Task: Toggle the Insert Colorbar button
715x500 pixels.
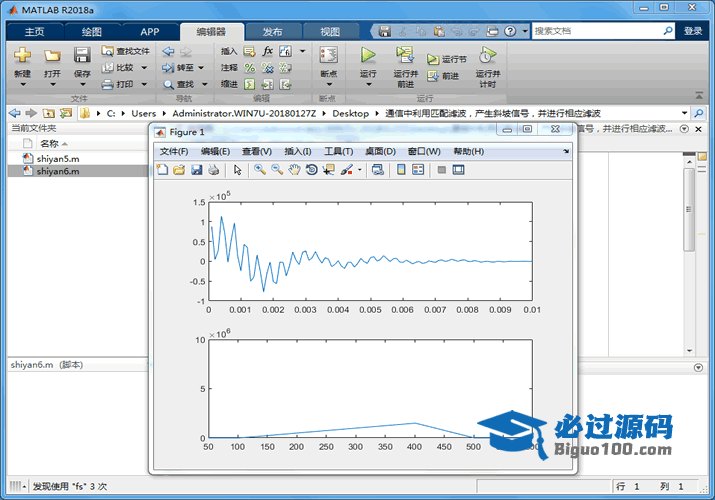Action: pyautogui.click(x=401, y=170)
